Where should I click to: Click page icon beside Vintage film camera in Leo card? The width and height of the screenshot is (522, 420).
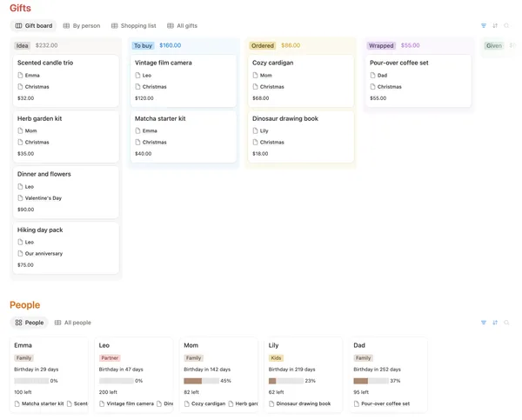102,403
